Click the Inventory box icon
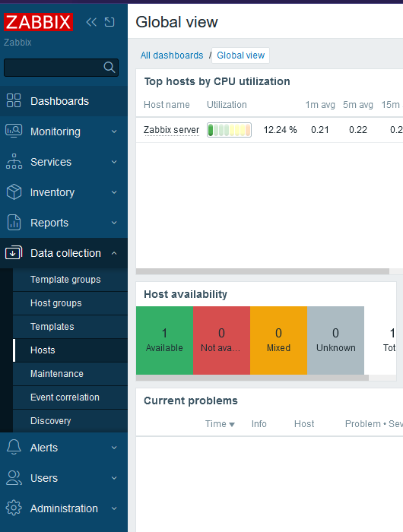403x532 pixels. (14, 192)
